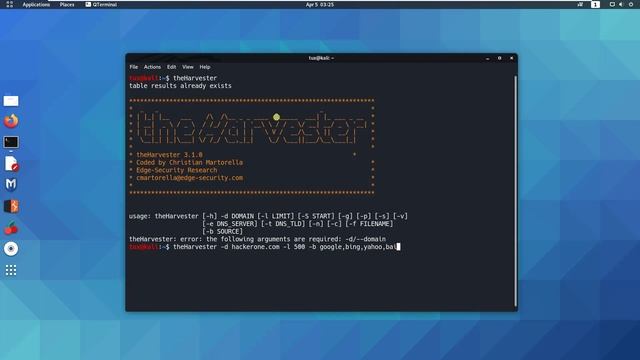Open the File menu in QTerminal
Image resolution: width=640 pixels, height=360 pixels.
(x=134, y=67)
